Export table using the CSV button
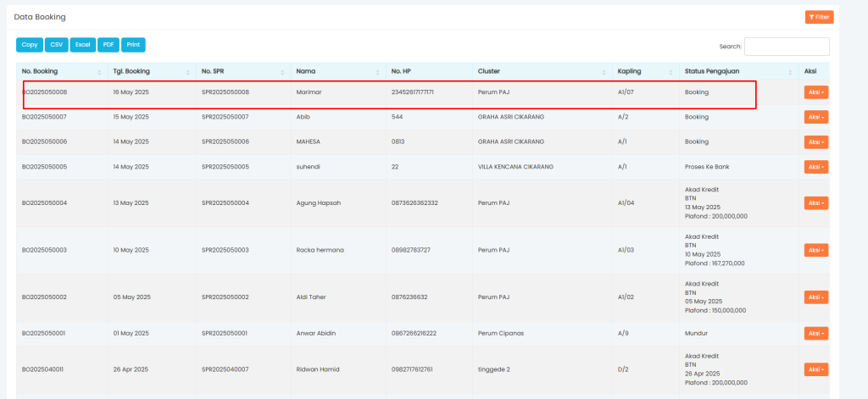The image size is (868, 399). click(x=57, y=45)
